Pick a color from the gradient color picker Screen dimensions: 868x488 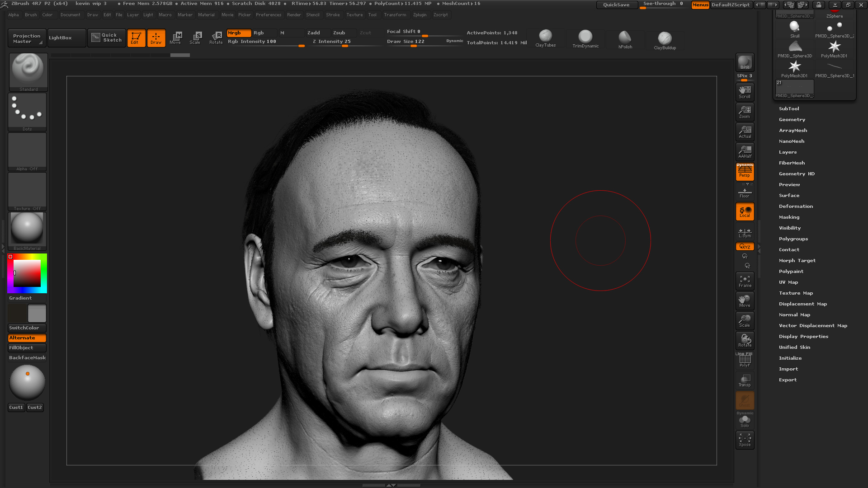[27, 273]
